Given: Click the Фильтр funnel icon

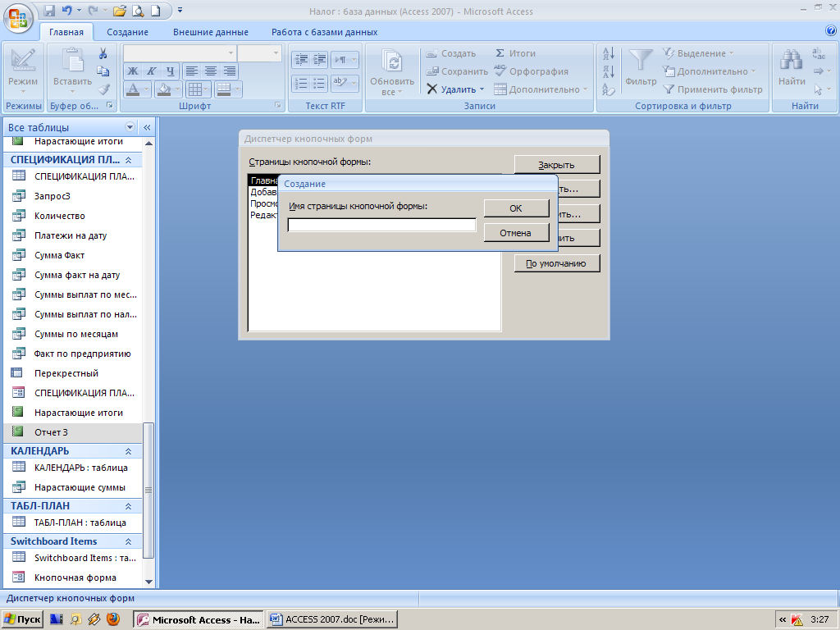Looking at the screenshot, I should click(x=640, y=61).
